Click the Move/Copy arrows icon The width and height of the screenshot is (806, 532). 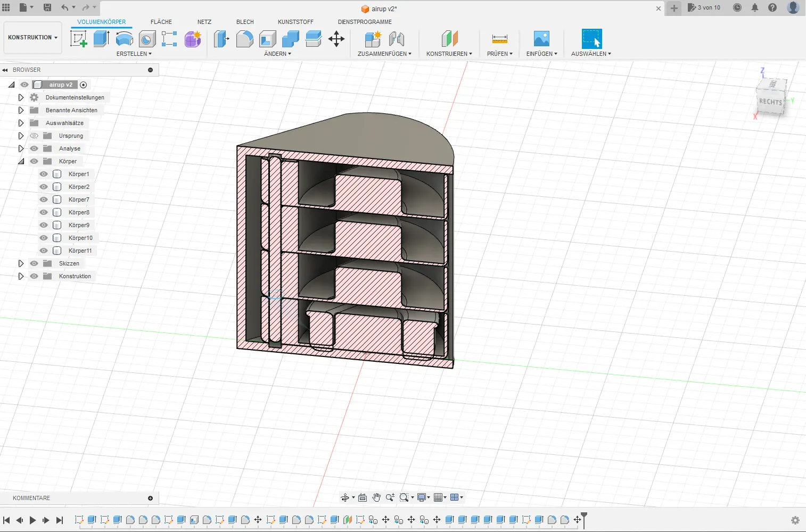(336, 39)
